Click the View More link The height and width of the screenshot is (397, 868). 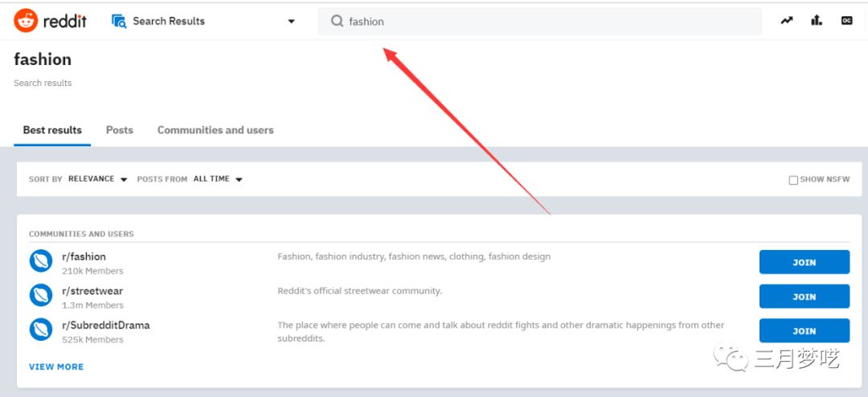pos(56,366)
